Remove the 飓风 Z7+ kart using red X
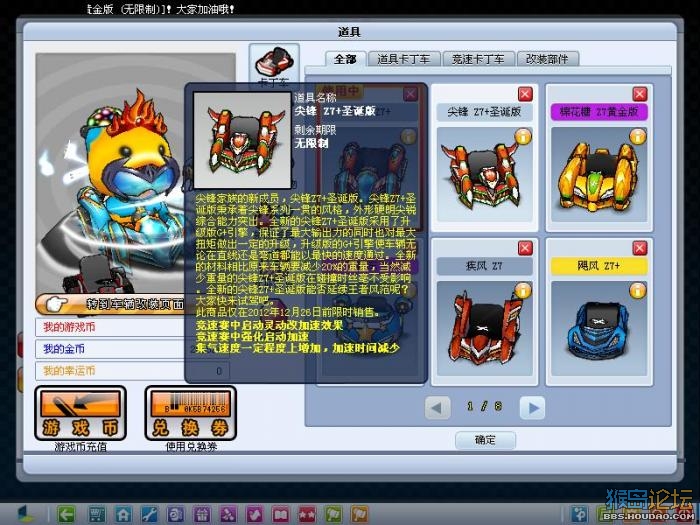The height and width of the screenshot is (525, 700). click(640, 248)
